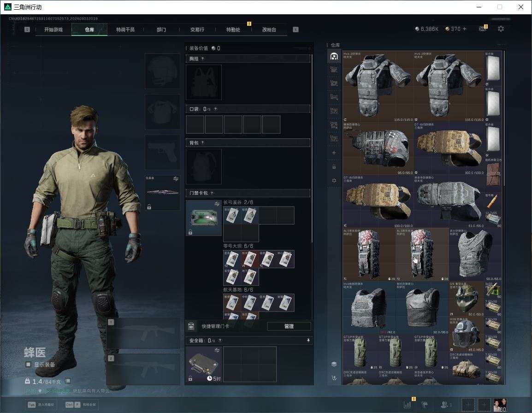
Task: Add currency with plus next to 370
Action: [465, 29]
